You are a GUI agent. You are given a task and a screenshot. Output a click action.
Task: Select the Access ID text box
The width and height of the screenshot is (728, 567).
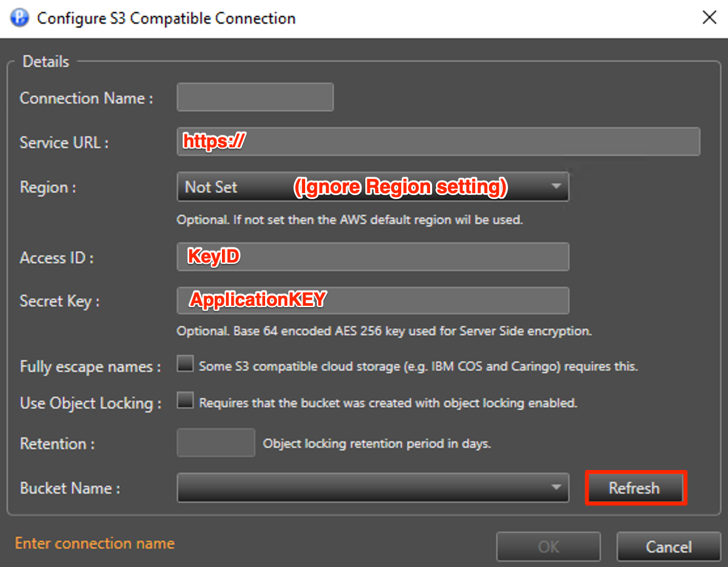[x=373, y=257]
